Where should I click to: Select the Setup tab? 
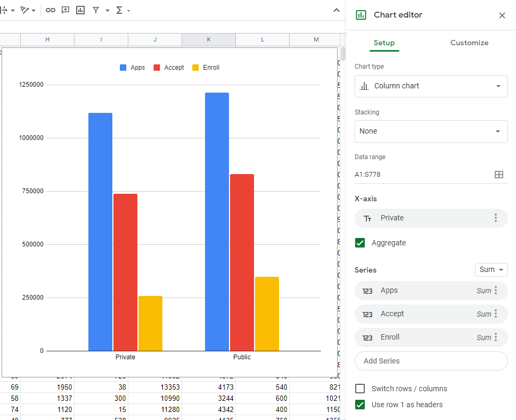384,43
